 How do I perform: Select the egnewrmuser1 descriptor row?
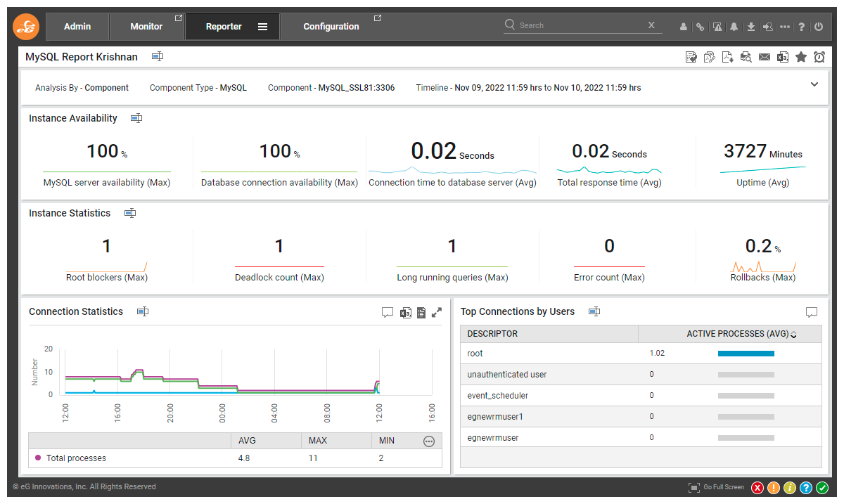[641, 417]
